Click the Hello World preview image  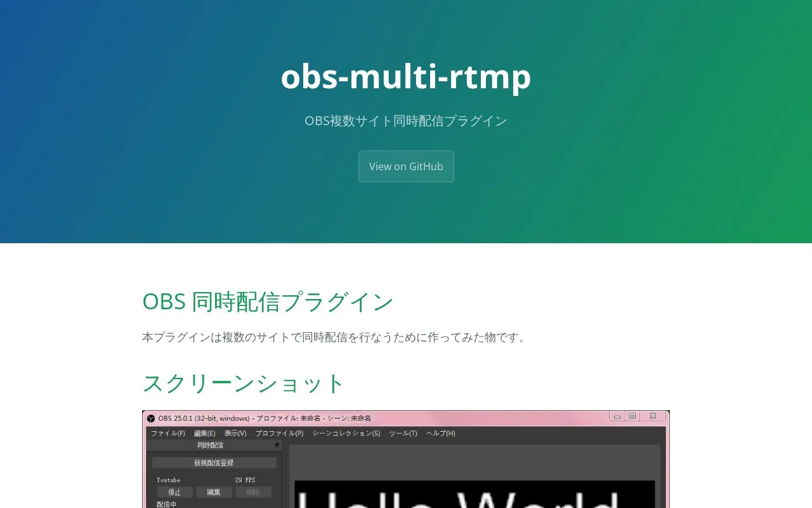(475, 494)
